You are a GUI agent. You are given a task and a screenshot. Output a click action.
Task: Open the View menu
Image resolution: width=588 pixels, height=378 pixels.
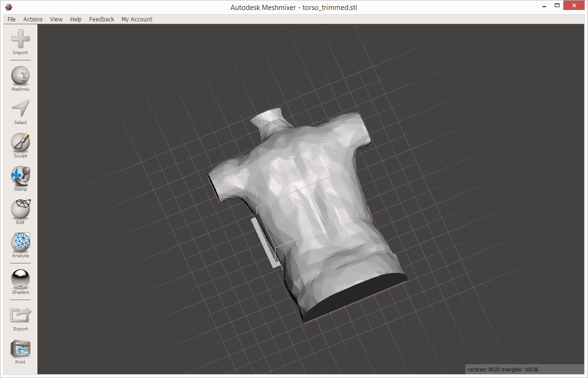point(56,19)
